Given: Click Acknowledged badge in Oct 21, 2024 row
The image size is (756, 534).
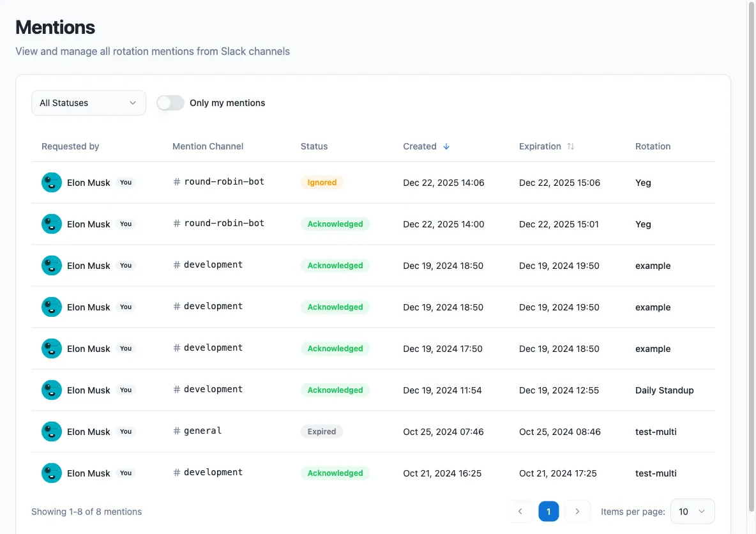Looking at the screenshot, I should point(335,473).
